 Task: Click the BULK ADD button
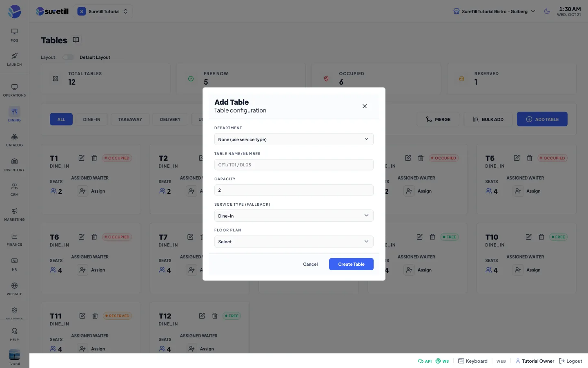coord(488,119)
